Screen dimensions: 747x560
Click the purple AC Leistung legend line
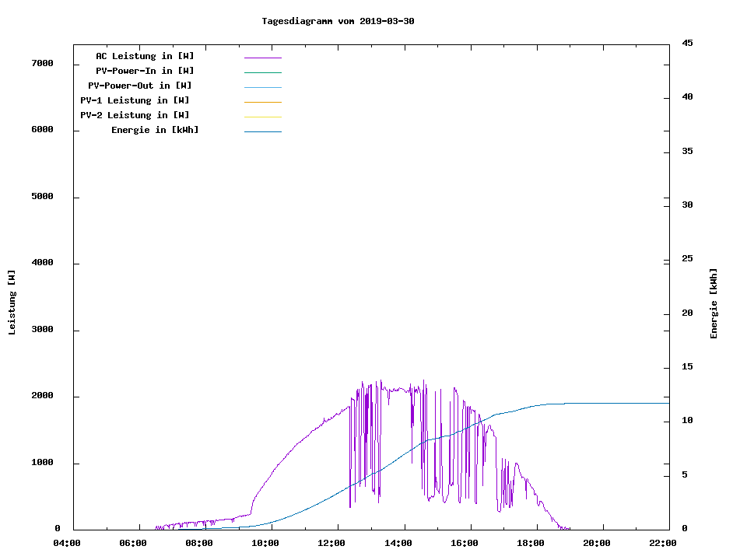pos(262,58)
